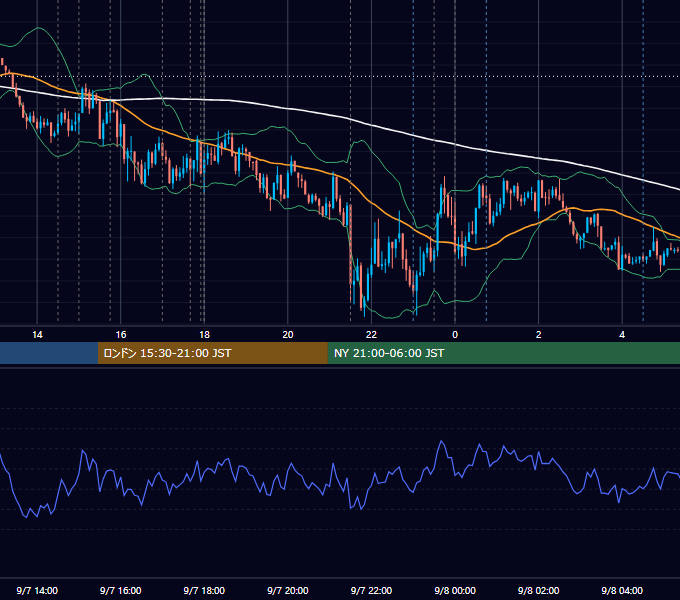Click the 9/7 14:00 time label
This screenshot has height=600, width=680.
pos(37,590)
